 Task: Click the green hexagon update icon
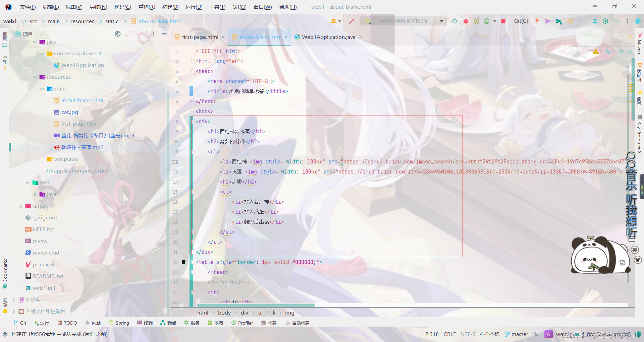click(x=605, y=21)
